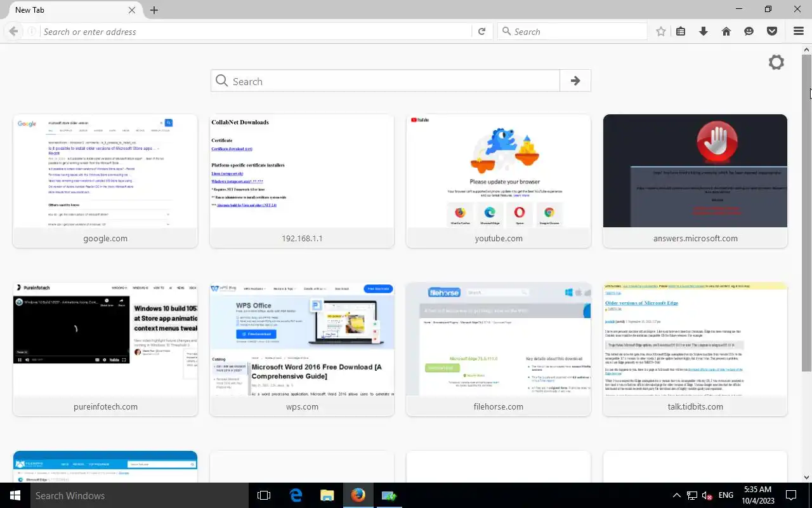This screenshot has width=812, height=508.
Task: Focus the toolbar Search box
Action: [x=572, y=31]
